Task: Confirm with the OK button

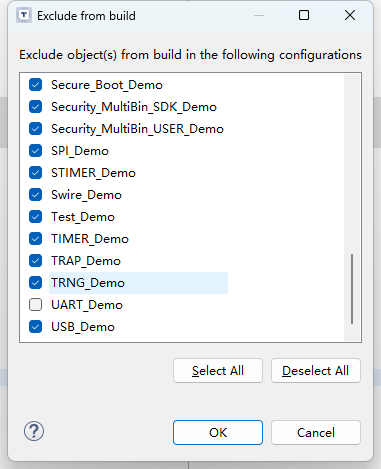Action: [218, 432]
